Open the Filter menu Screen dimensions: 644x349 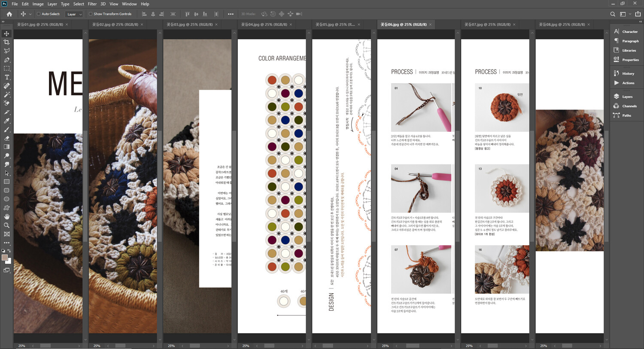(92, 4)
